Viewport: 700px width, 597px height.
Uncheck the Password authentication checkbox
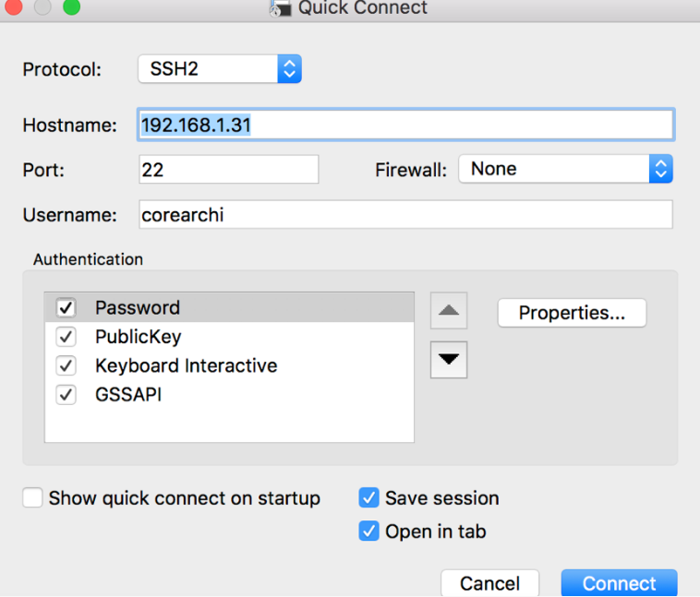(66, 308)
